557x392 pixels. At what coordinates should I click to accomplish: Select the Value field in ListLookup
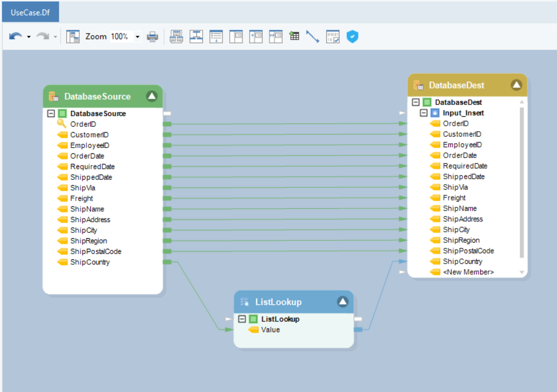[x=270, y=330]
